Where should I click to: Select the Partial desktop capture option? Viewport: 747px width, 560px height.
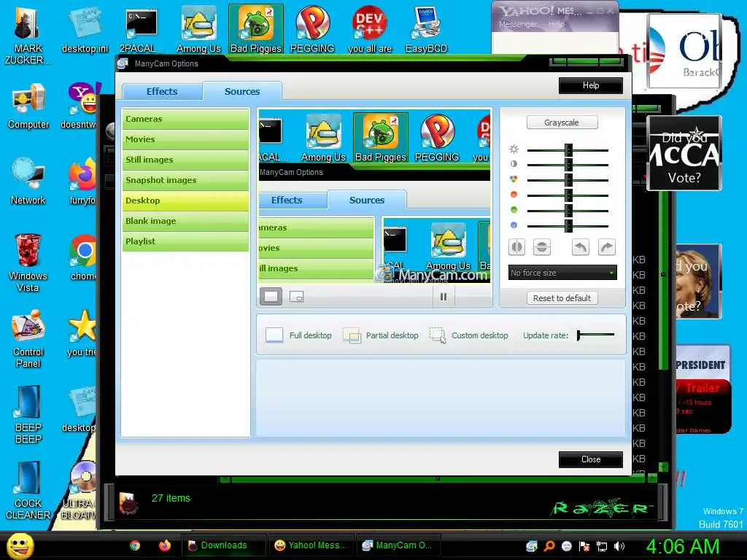(x=381, y=335)
